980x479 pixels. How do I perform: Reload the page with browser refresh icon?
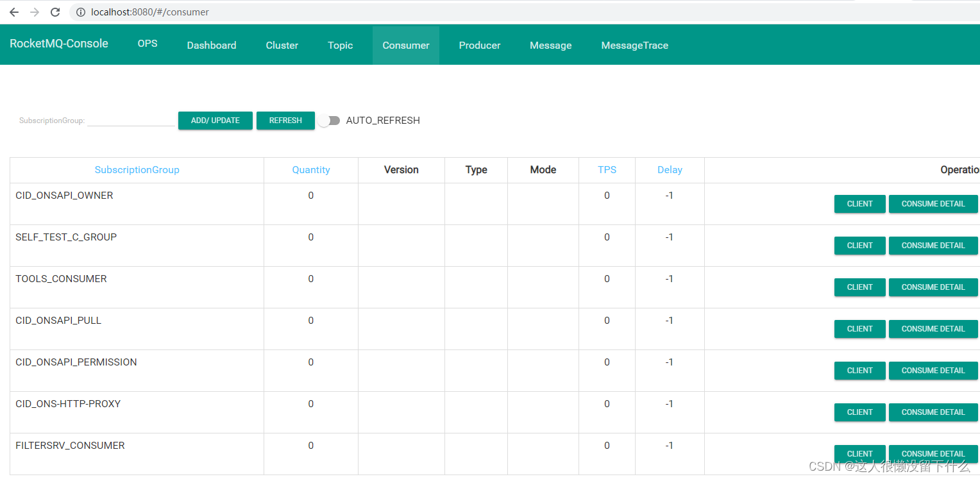[x=55, y=12]
